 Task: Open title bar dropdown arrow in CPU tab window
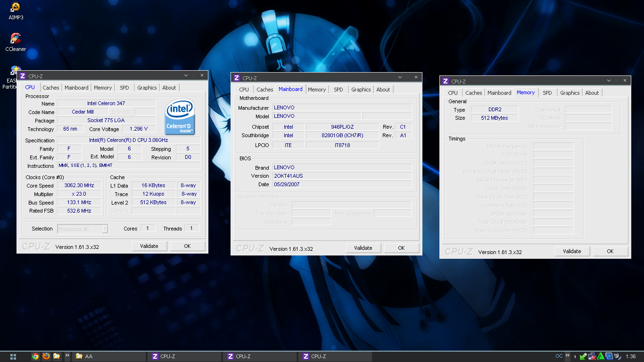(185, 75)
